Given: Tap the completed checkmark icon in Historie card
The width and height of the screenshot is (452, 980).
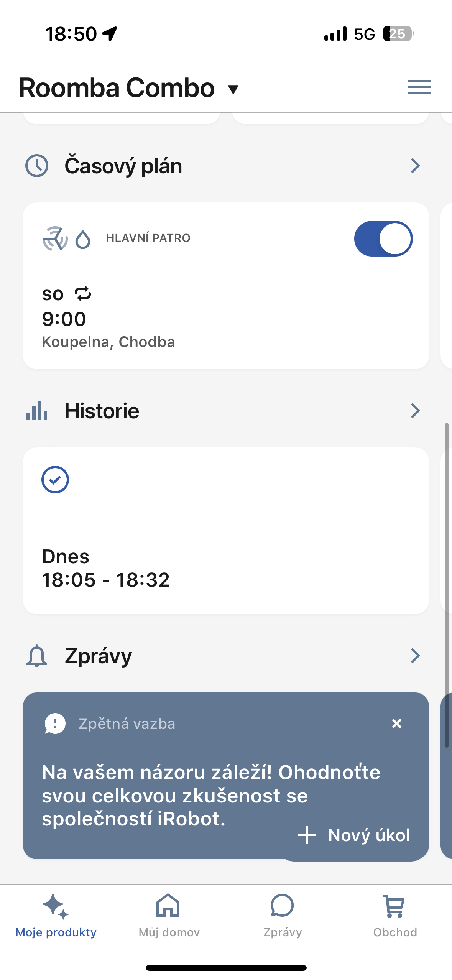Looking at the screenshot, I should [55, 479].
